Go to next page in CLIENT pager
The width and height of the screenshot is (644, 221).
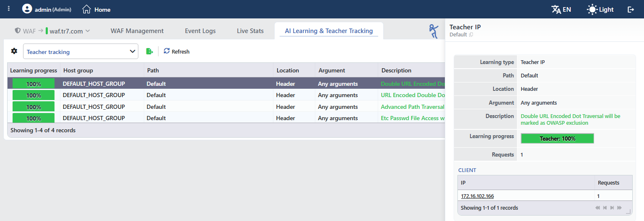(x=612, y=208)
